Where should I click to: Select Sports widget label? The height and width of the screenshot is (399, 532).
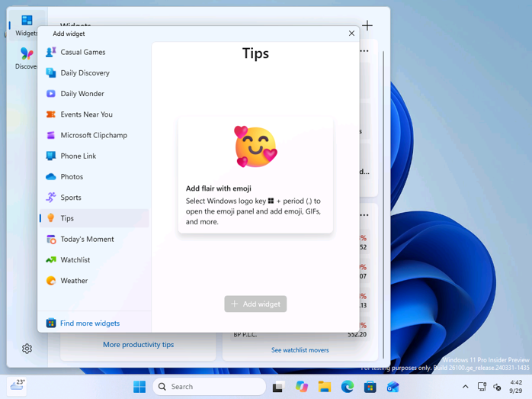click(71, 198)
